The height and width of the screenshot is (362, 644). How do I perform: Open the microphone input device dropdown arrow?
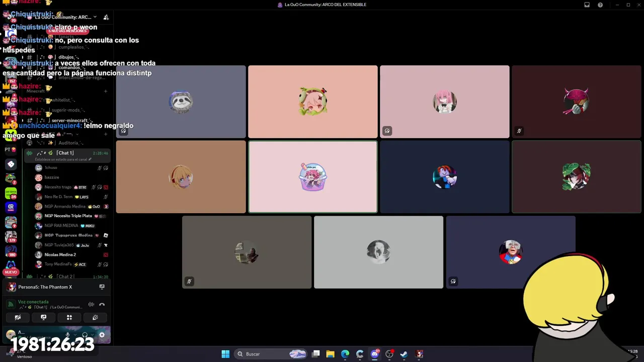(x=75, y=335)
